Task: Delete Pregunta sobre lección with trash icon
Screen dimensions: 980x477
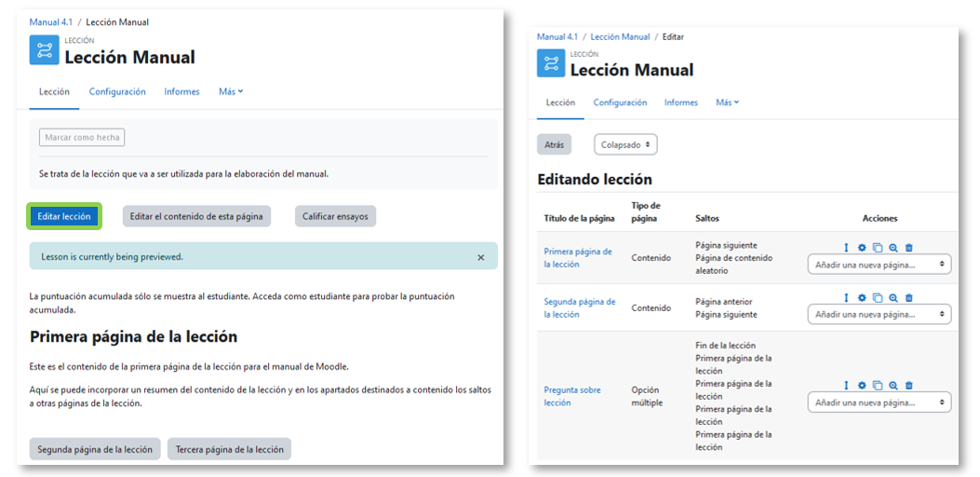Action: [x=909, y=385]
